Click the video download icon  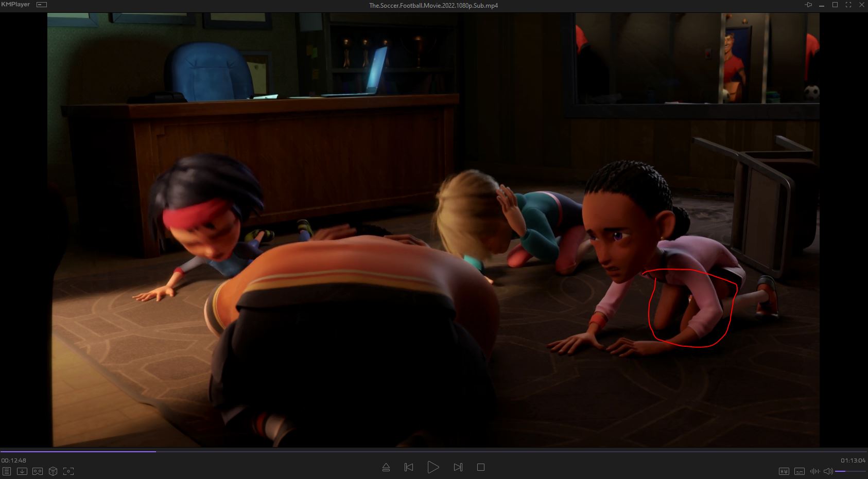coord(22,471)
